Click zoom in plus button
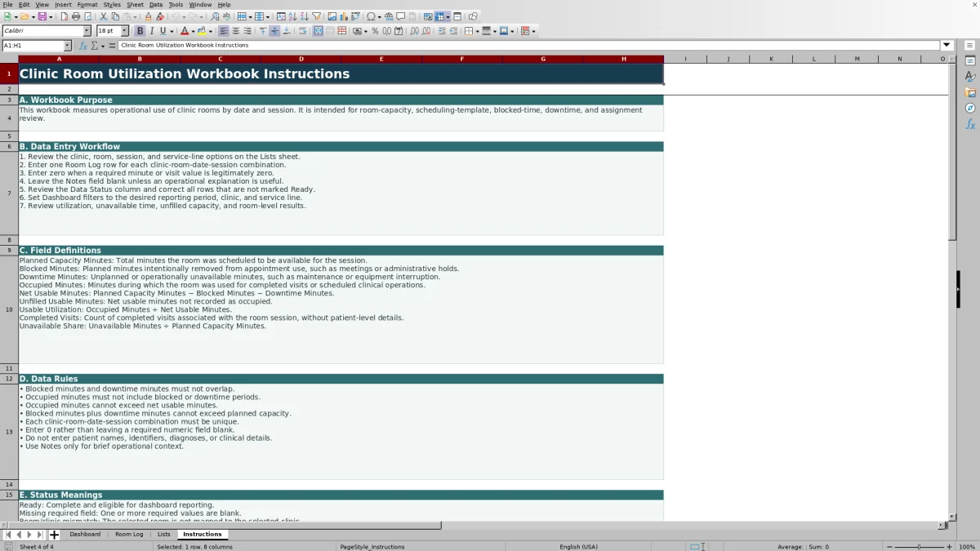Image resolution: width=980 pixels, height=551 pixels. pyautogui.click(x=949, y=547)
